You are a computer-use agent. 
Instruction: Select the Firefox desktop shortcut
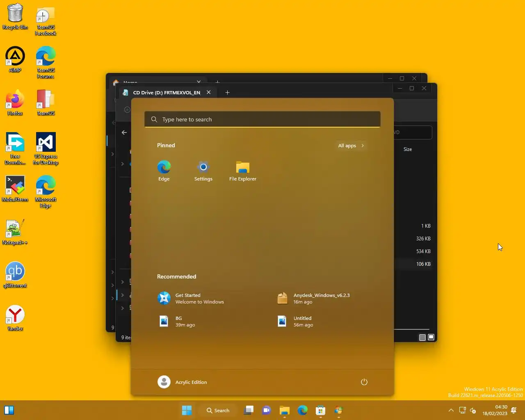pyautogui.click(x=15, y=103)
